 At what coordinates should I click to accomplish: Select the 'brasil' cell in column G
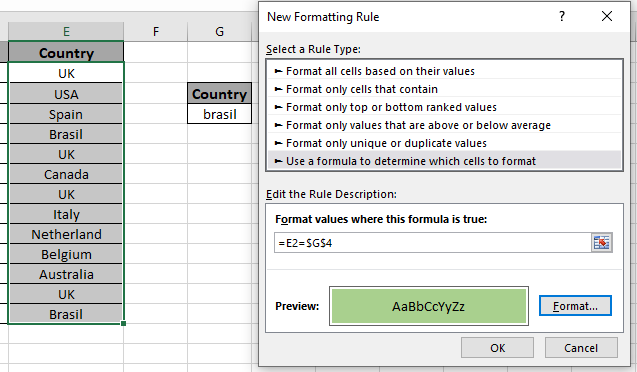pyautogui.click(x=219, y=114)
